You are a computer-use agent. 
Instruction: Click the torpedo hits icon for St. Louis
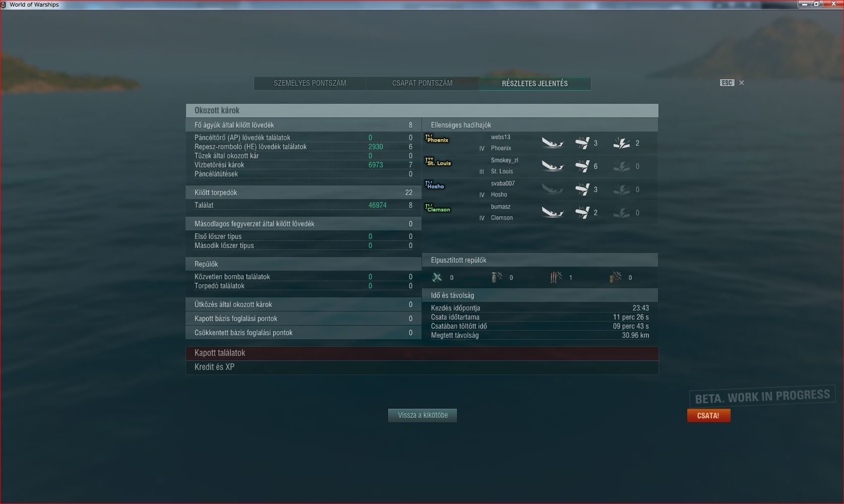582,166
